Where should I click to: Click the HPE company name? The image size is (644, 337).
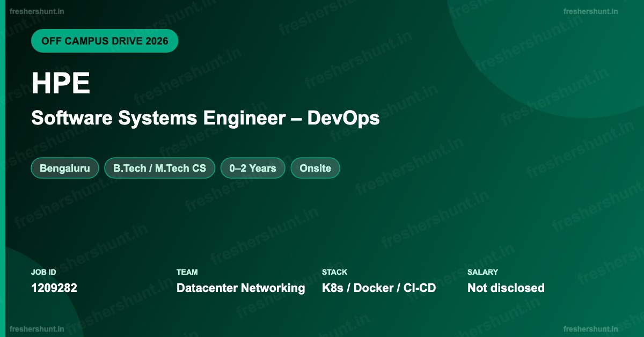(61, 84)
